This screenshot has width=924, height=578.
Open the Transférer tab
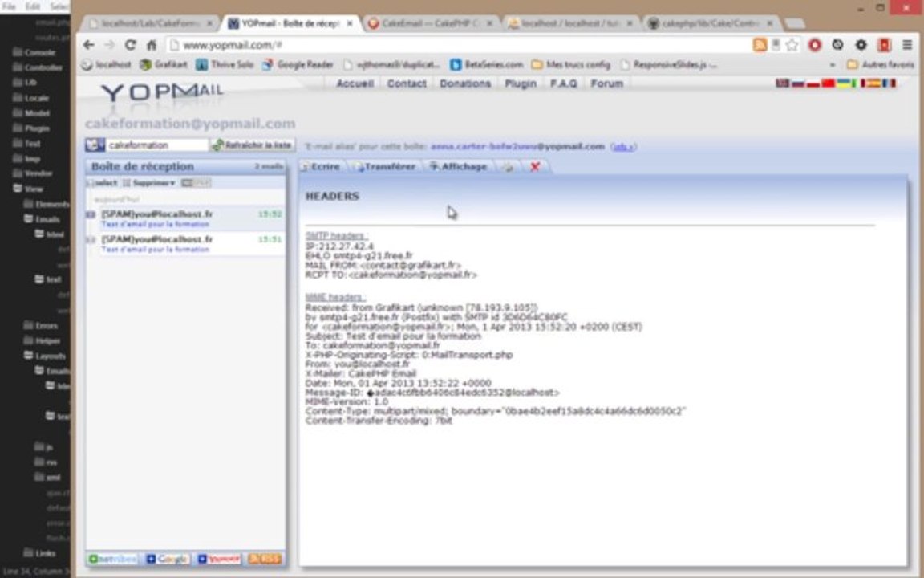click(x=386, y=167)
